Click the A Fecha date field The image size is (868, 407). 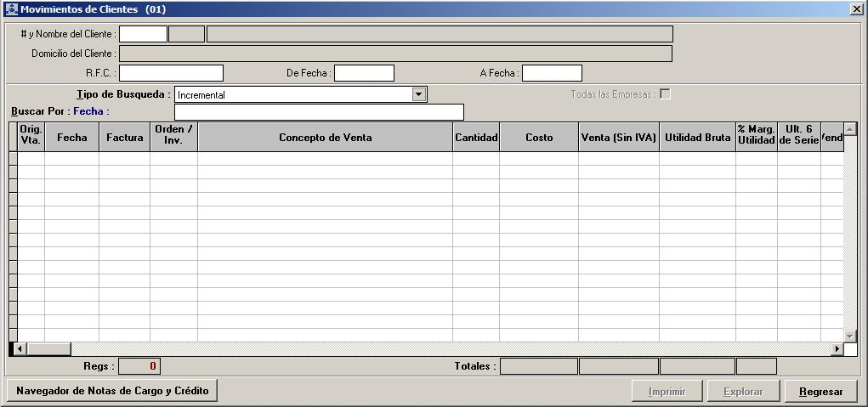point(552,73)
